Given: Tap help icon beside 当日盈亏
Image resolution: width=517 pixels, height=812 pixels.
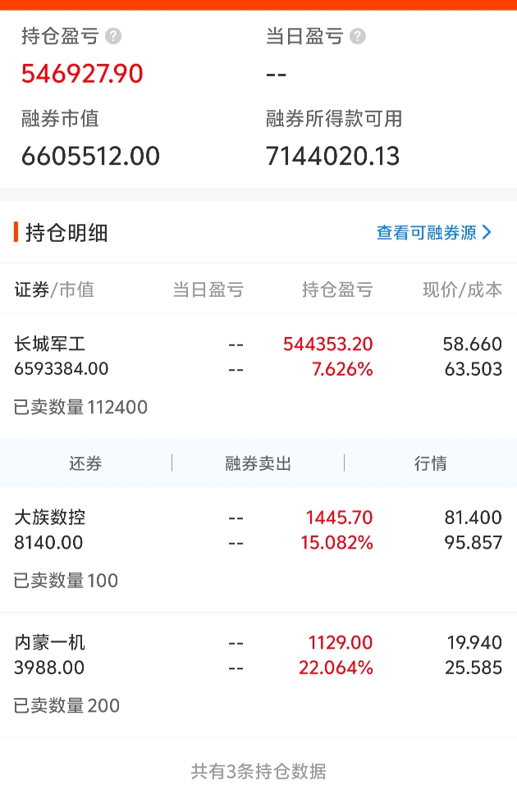Looking at the screenshot, I should click(358, 36).
